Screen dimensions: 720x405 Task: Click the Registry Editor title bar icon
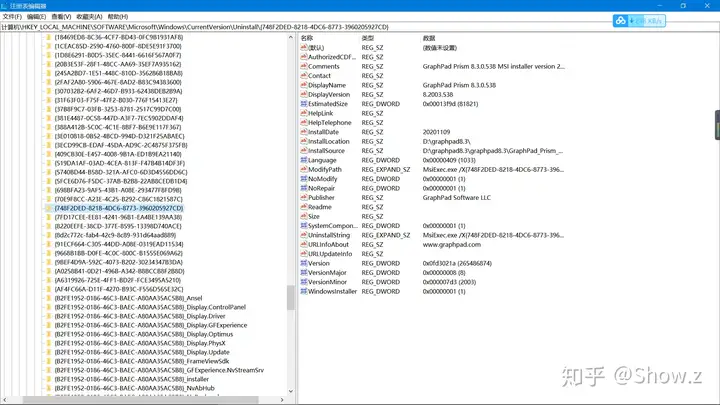pos(4,6)
